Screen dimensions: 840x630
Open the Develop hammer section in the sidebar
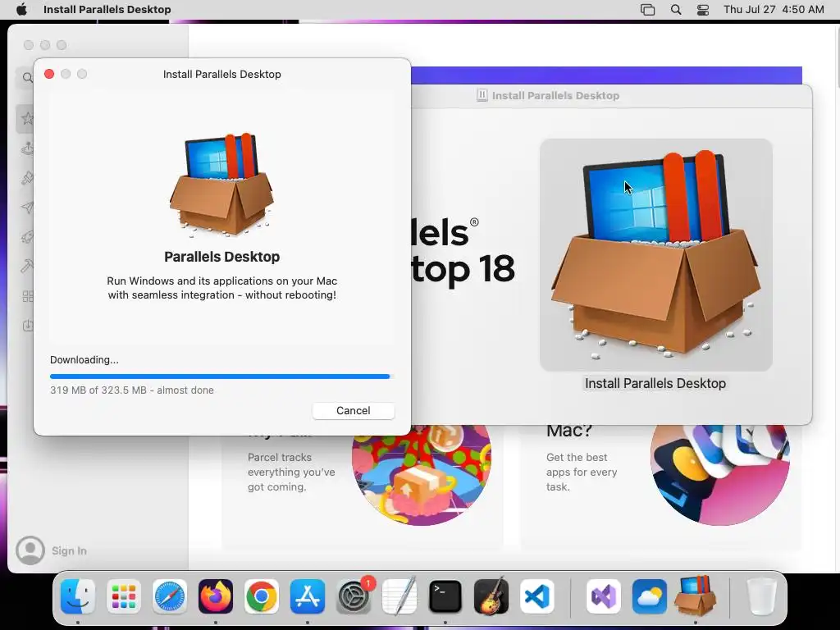tap(27, 267)
